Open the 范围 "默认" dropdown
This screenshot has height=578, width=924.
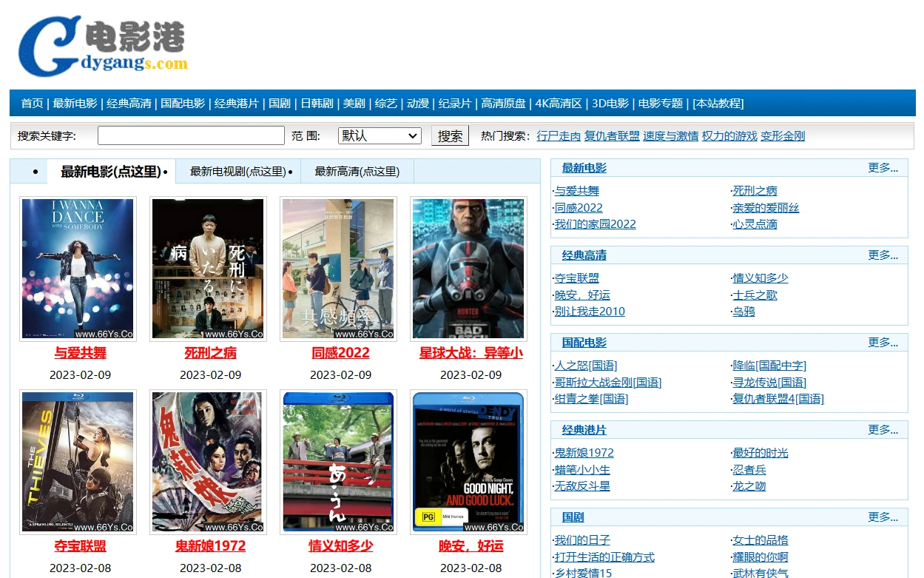tap(380, 135)
